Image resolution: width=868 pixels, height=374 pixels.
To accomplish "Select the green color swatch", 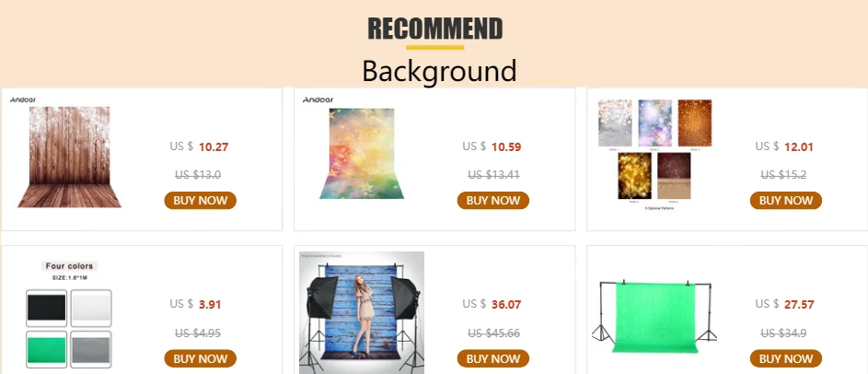I will pos(47,350).
